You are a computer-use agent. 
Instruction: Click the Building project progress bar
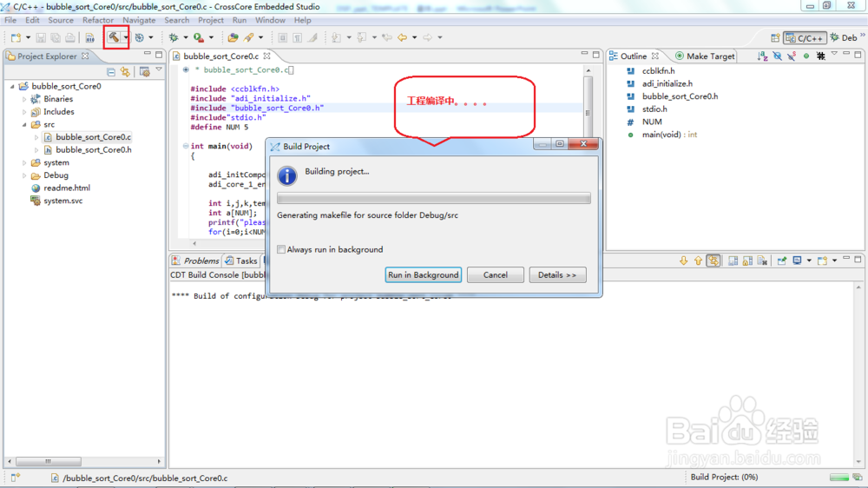point(433,198)
